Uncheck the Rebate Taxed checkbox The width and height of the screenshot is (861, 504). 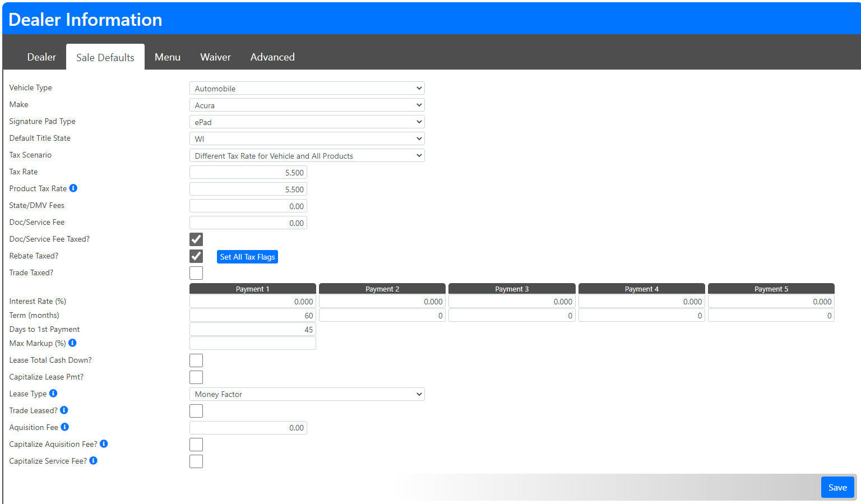(196, 256)
